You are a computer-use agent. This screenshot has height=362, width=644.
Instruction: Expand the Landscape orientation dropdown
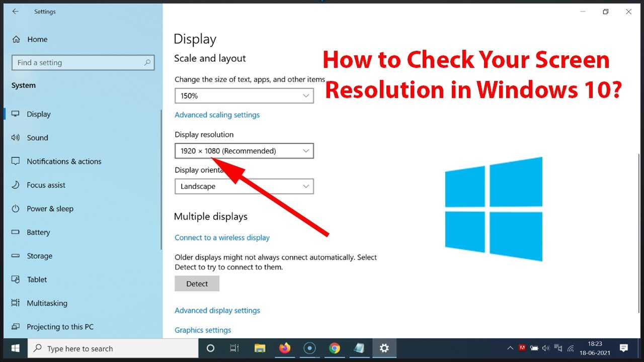[x=244, y=187]
